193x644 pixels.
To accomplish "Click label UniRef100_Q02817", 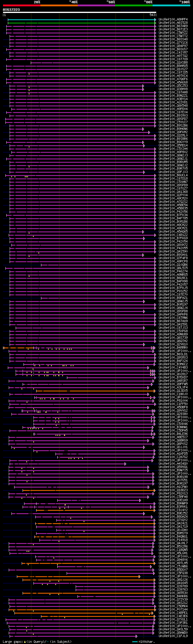I will (173, 374).
